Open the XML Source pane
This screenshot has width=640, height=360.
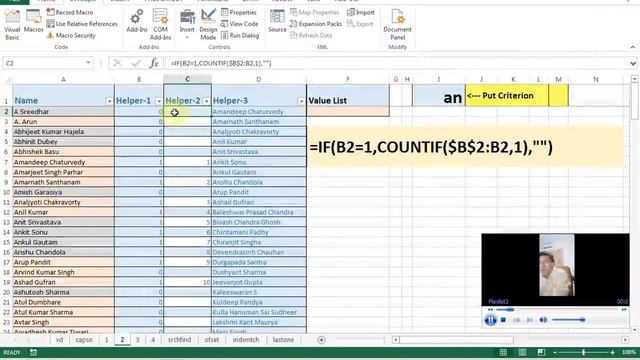coord(277,21)
